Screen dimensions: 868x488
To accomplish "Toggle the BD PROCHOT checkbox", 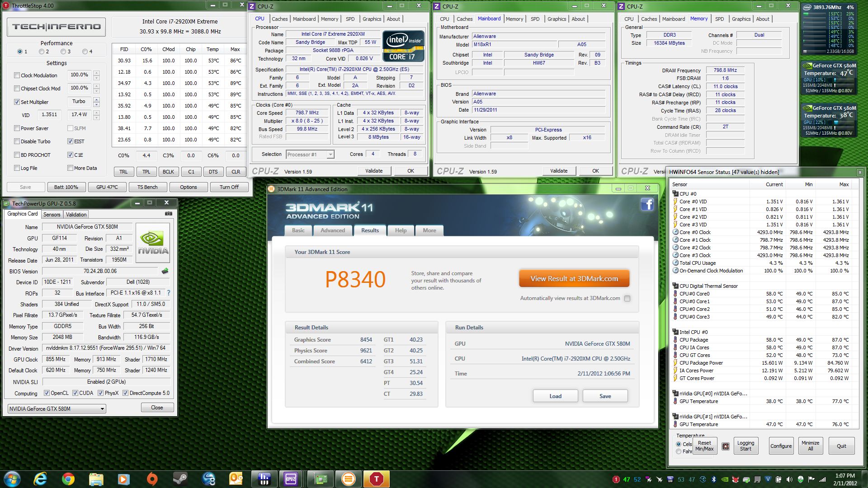I will click(17, 155).
